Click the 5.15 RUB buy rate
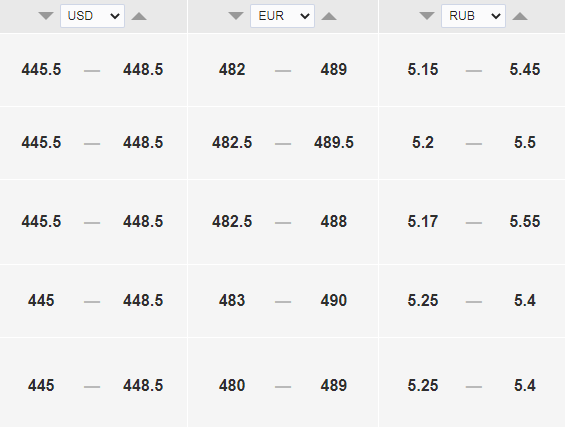The height and width of the screenshot is (427, 565). (x=423, y=70)
